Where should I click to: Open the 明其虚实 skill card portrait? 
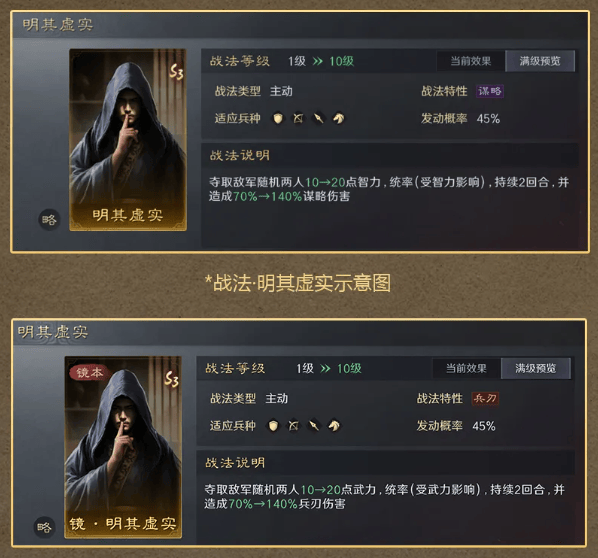(128, 140)
